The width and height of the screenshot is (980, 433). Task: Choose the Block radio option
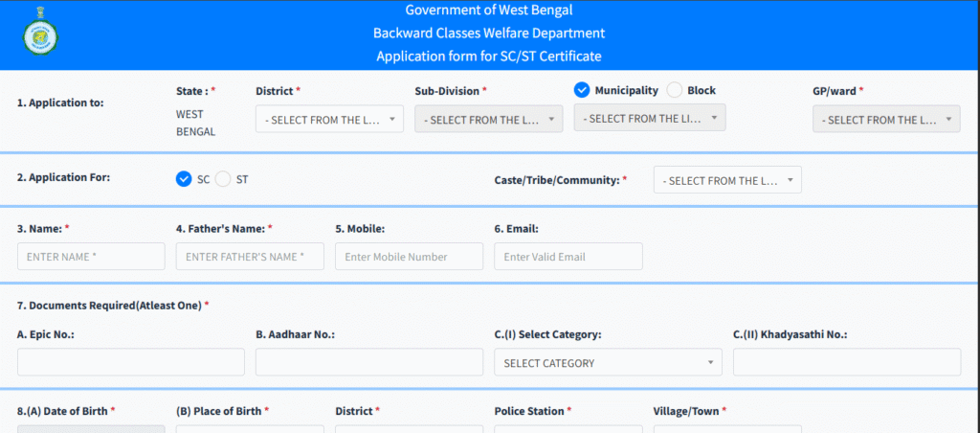675,90
